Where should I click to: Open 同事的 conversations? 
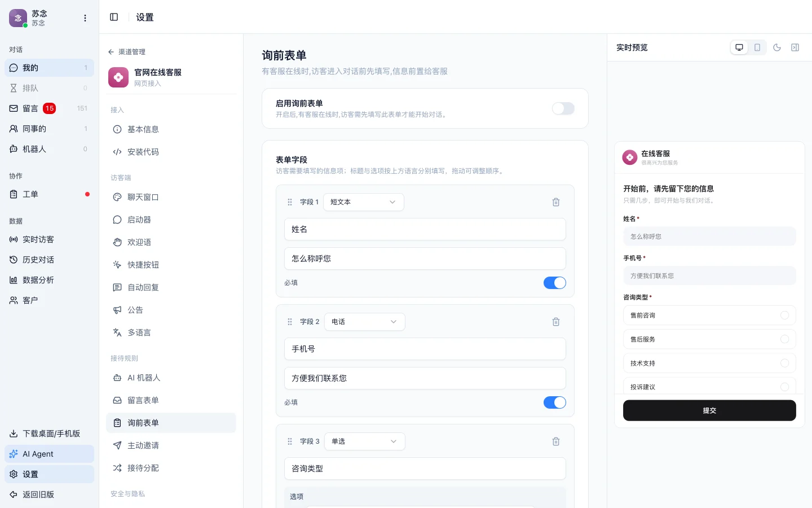coord(49,129)
